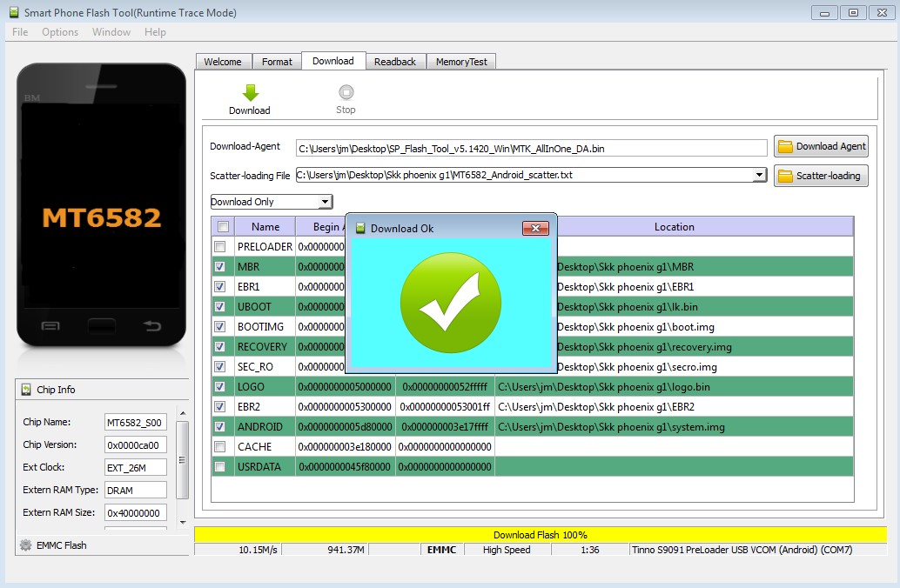Click the Chip Version field 0x0000ca00
The width and height of the screenshot is (900, 588).
pyautogui.click(x=136, y=444)
